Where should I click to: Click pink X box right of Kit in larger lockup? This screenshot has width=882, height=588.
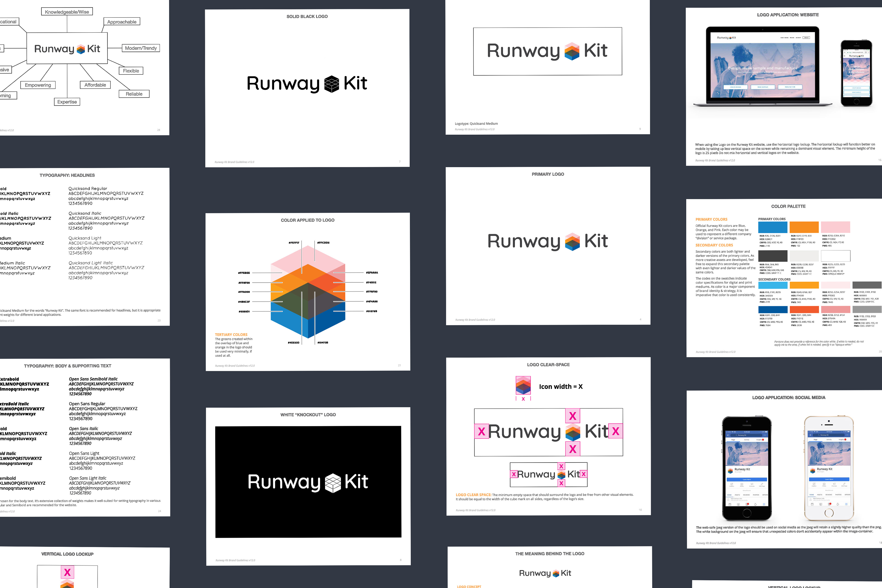coord(615,431)
